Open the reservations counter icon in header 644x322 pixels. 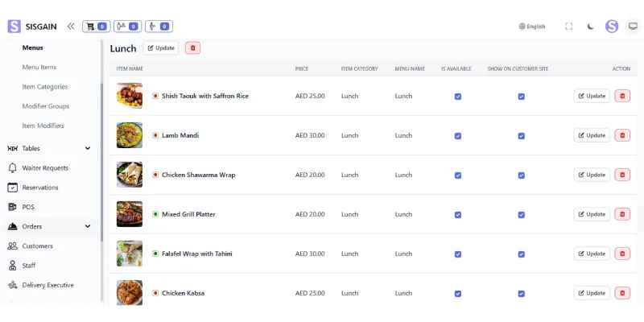(x=128, y=27)
